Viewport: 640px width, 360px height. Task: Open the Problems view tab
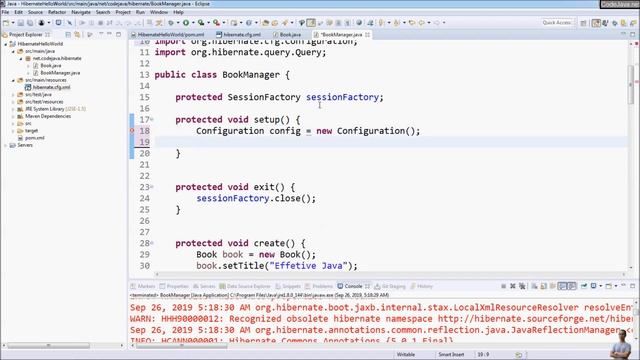[x=319, y=287]
